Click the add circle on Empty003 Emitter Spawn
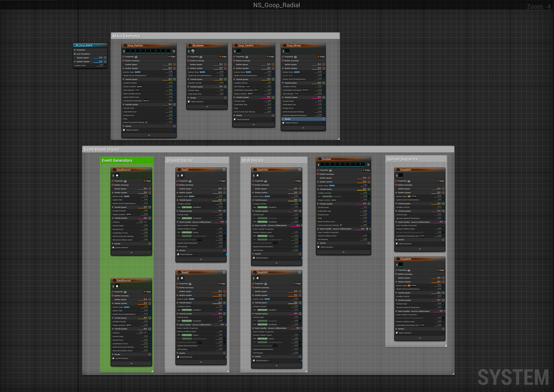Image resolution: width=554 pixels, height=392 pixels. pos(443,189)
